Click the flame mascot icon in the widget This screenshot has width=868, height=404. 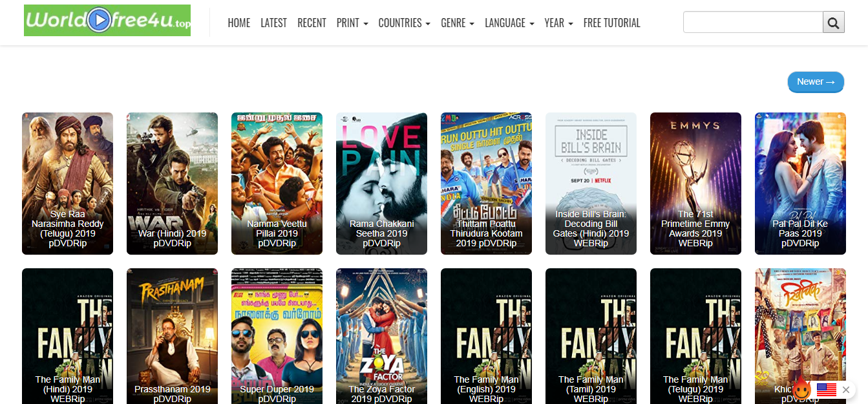point(801,388)
